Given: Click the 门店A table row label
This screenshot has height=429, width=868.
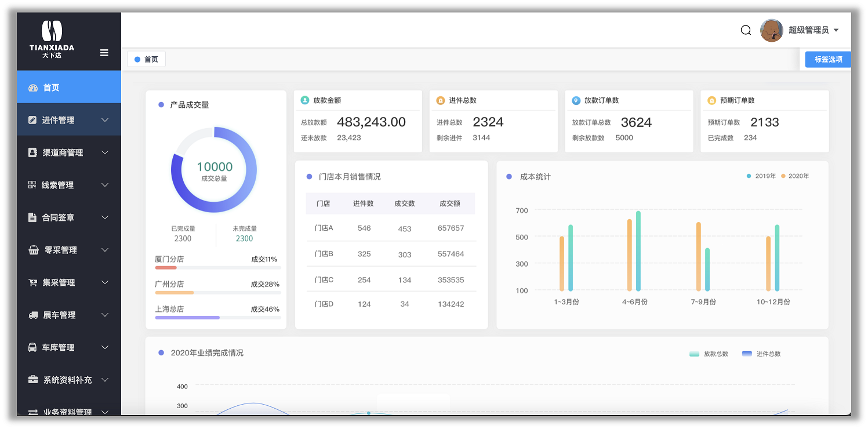Looking at the screenshot, I should pos(324,228).
